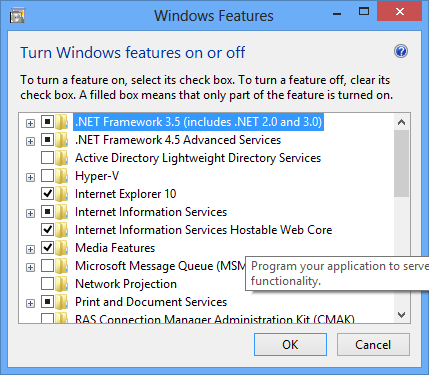Confirm changes with the OK button
This screenshot has height=375, width=429.
(x=290, y=344)
